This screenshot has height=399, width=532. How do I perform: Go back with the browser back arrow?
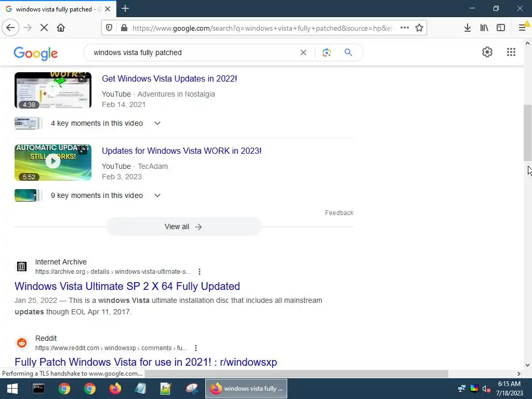(x=10, y=28)
